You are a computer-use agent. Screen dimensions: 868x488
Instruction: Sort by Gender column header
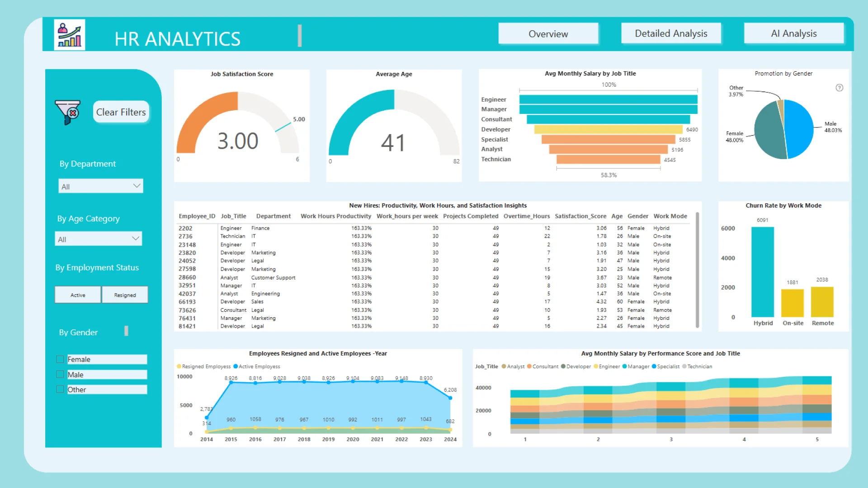tap(637, 216)
